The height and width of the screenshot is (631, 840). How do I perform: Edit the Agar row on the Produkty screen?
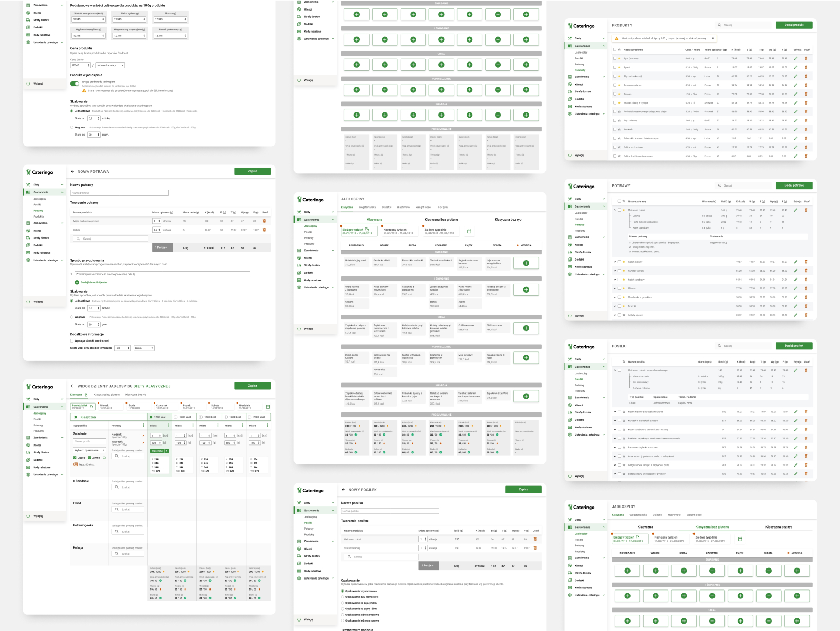[796, 58]
